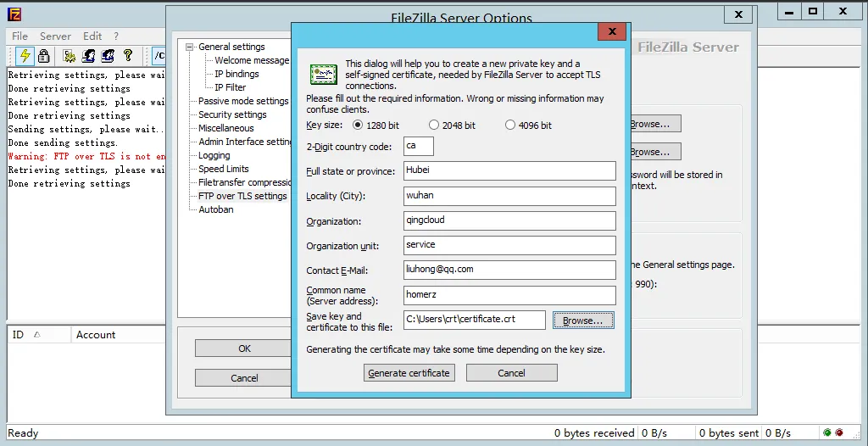Image resolution: width=868 pixels, height=446 pixels.
Task: Click the red send indicator in status bar
Action: pos(839,432)
